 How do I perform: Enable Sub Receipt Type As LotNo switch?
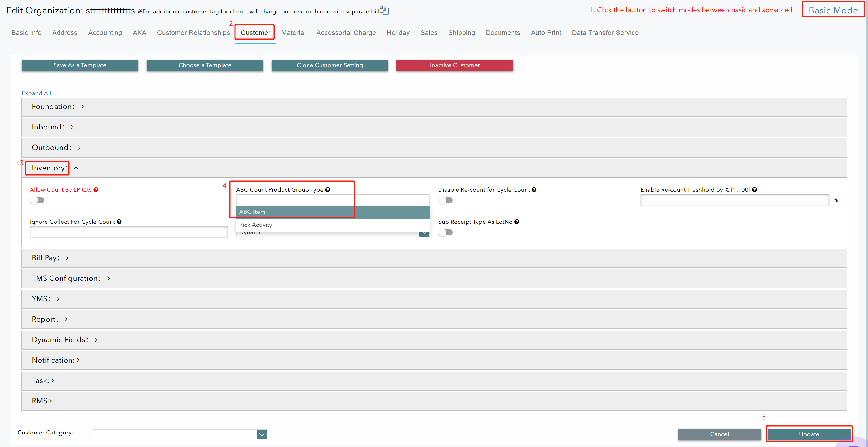[x=445, y=232]
